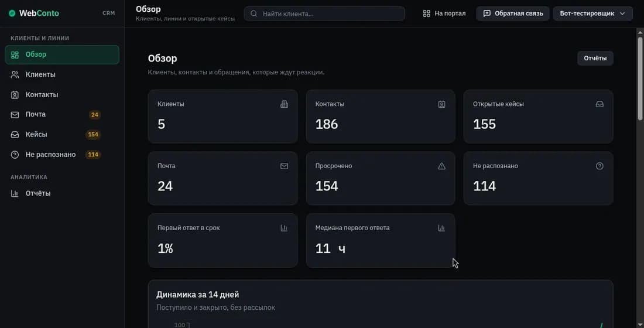Click the Почта envelope icon in sidebar
Screen dimensions: 644x328
(15, 115)
